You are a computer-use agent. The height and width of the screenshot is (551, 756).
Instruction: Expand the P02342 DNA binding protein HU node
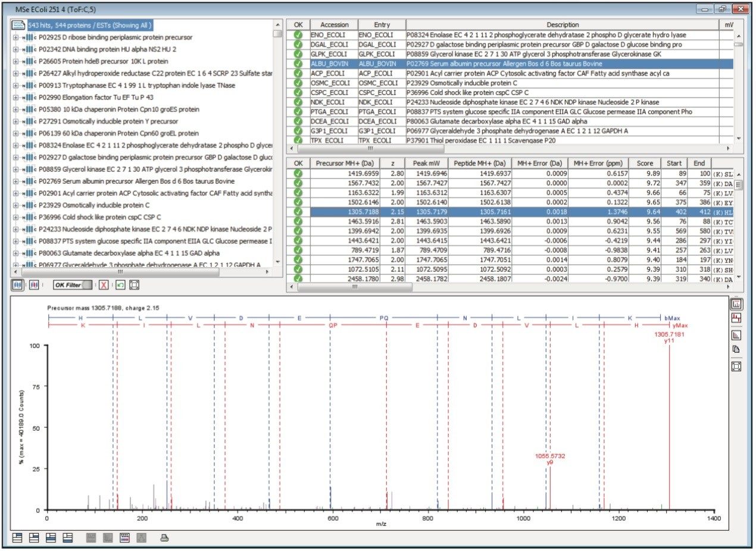tap(15, 49)
